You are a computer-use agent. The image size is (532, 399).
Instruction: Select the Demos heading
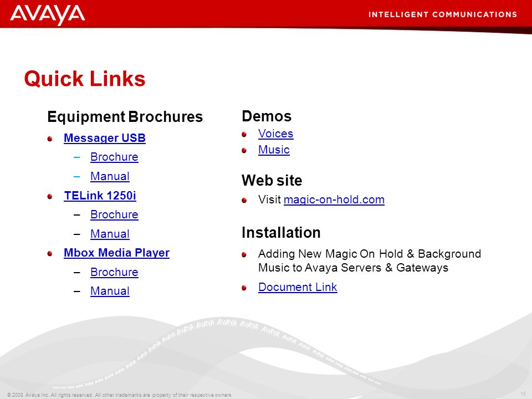[x=267, y=116]
